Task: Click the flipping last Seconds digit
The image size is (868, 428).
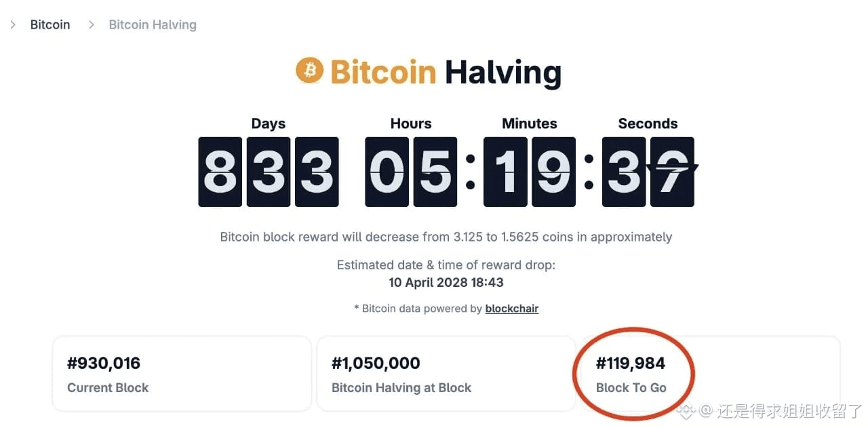Action: tap(672, 172)
